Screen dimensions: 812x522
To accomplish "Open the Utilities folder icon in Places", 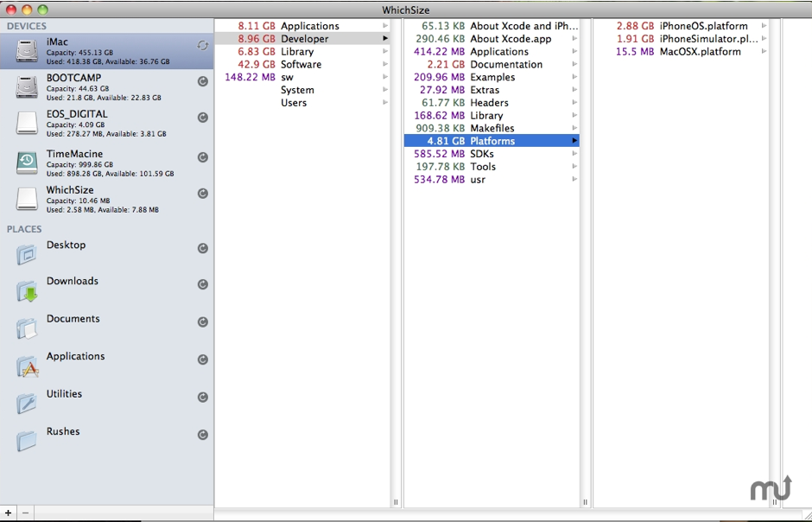I will pyautogui.click(x=27, y=403).
